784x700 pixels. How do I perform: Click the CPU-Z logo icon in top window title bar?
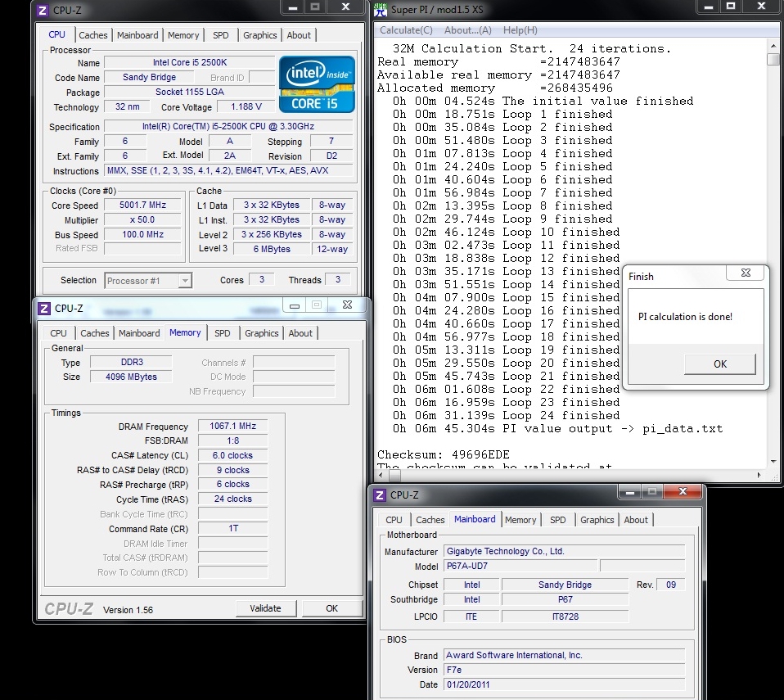(43, 10)
